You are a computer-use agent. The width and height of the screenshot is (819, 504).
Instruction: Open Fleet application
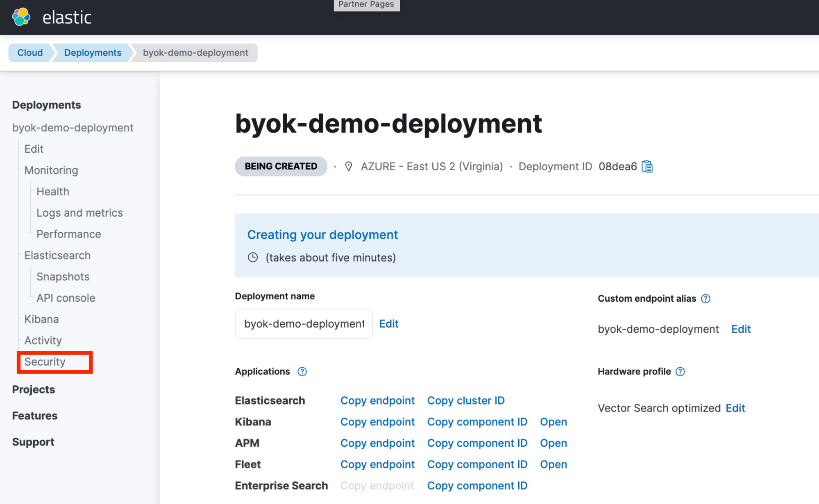click(x=554, y=465)
